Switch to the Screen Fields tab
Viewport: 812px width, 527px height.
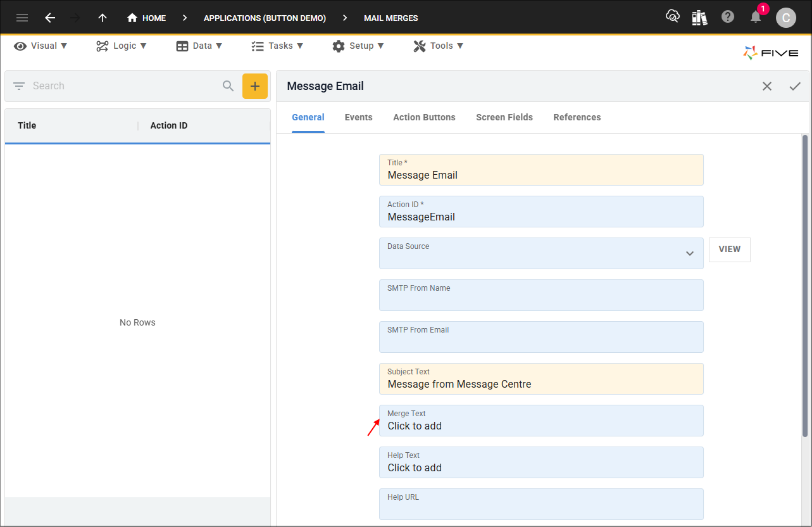504,117
